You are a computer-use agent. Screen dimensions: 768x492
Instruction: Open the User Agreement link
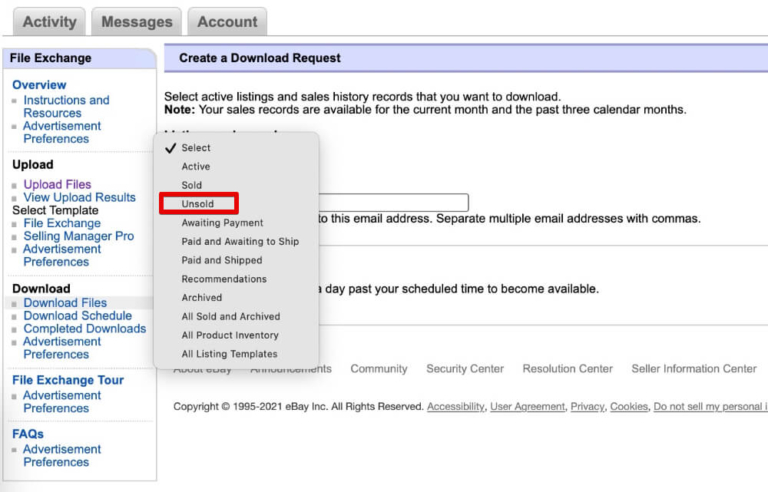(x=527, y=407)
